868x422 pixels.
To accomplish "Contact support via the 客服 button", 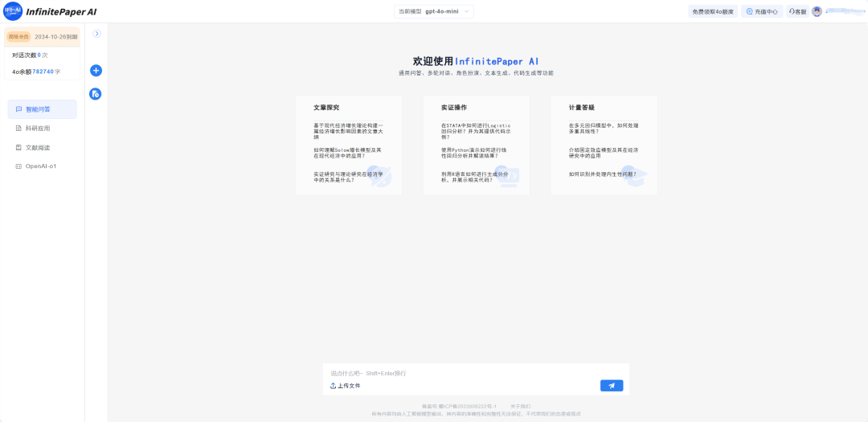I will point(797,11).
